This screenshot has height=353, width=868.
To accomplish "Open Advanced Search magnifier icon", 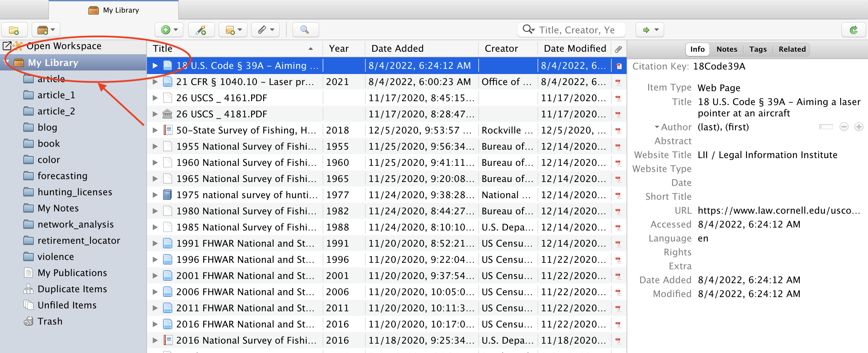I will click(x=305, y=30).
